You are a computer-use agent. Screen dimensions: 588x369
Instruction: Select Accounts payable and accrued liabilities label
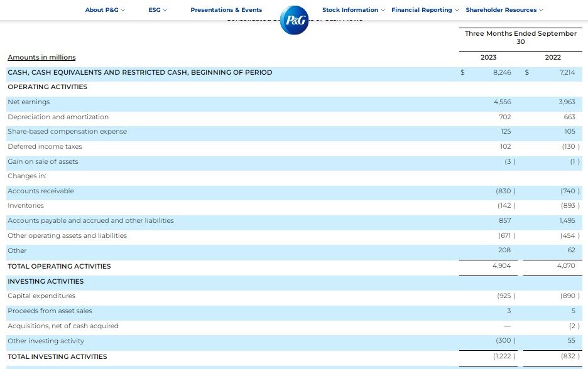pyautogui.click(x=90, y=221)
